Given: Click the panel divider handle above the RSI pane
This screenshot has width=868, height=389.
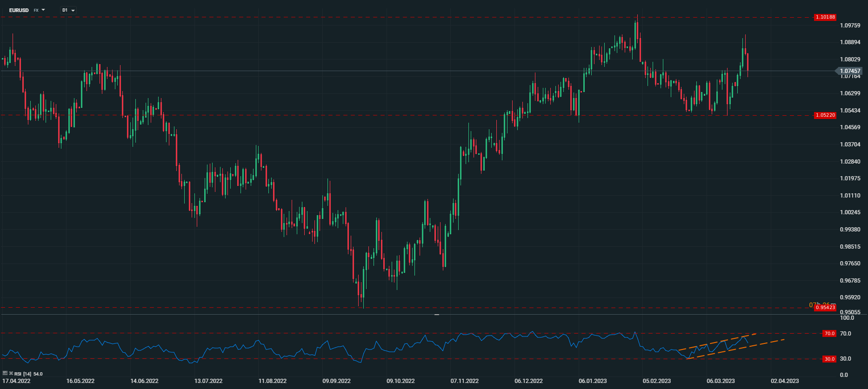Looking at the screenshot, I should click(x=437, y=315).
